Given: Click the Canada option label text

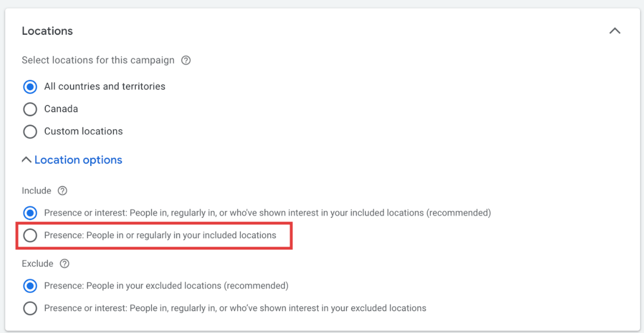Looking at the screenshot, I should [61, 109].
